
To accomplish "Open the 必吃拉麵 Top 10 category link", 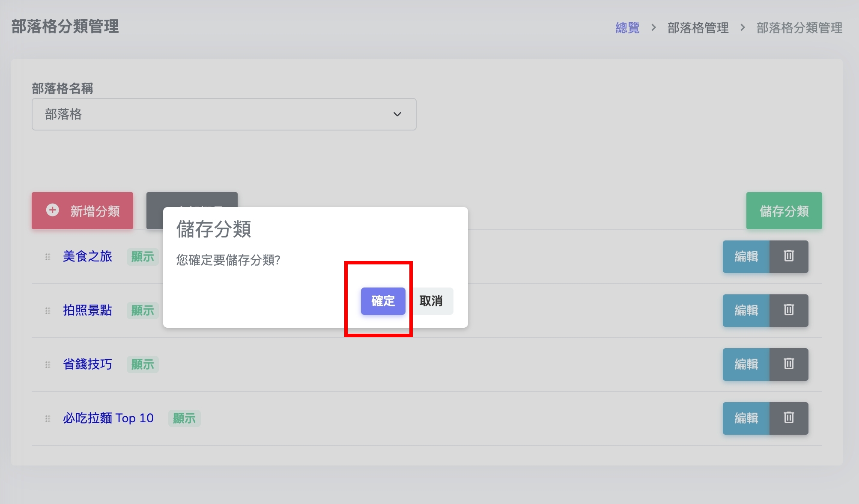I will point(108,418).
